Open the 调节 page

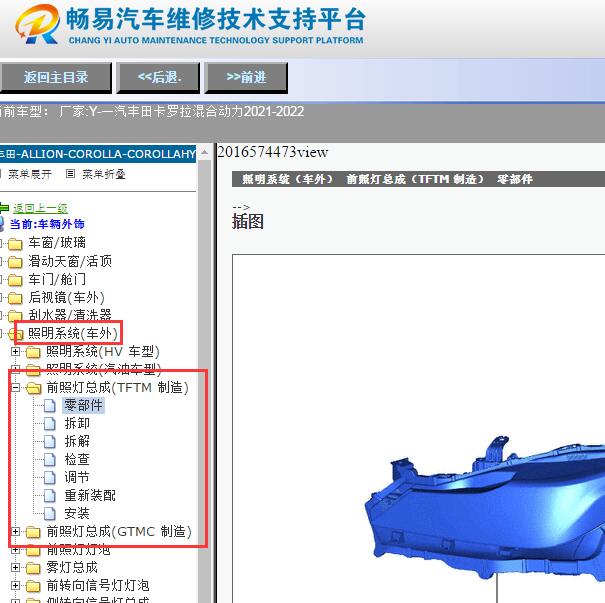pos(77,478)
